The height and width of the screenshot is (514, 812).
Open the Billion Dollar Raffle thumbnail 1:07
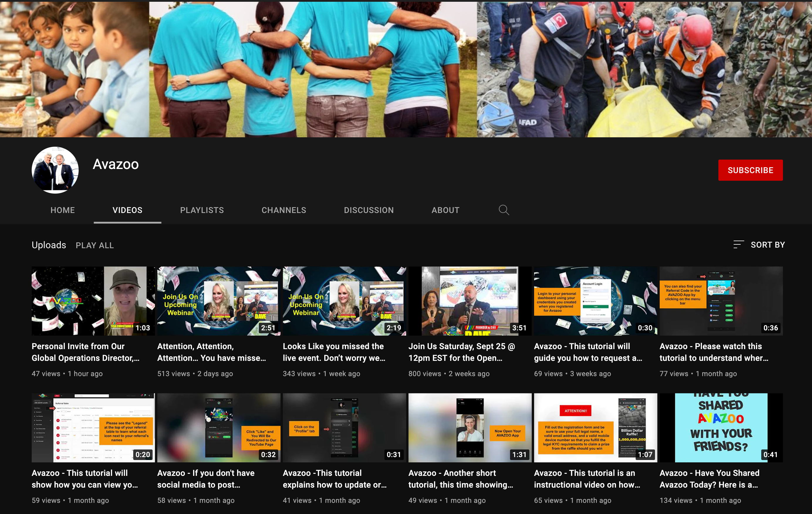tap(595, 428)
